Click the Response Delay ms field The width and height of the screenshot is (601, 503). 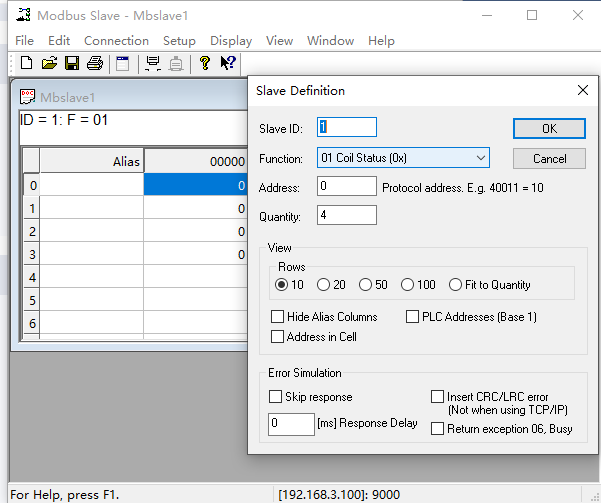click(292, 424)
